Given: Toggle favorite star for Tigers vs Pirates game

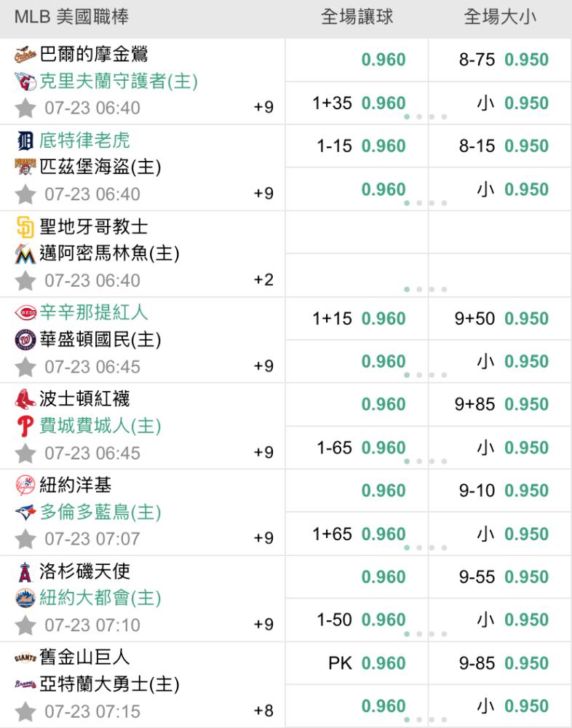Looking at the screenshot, I should pos(25,194).
